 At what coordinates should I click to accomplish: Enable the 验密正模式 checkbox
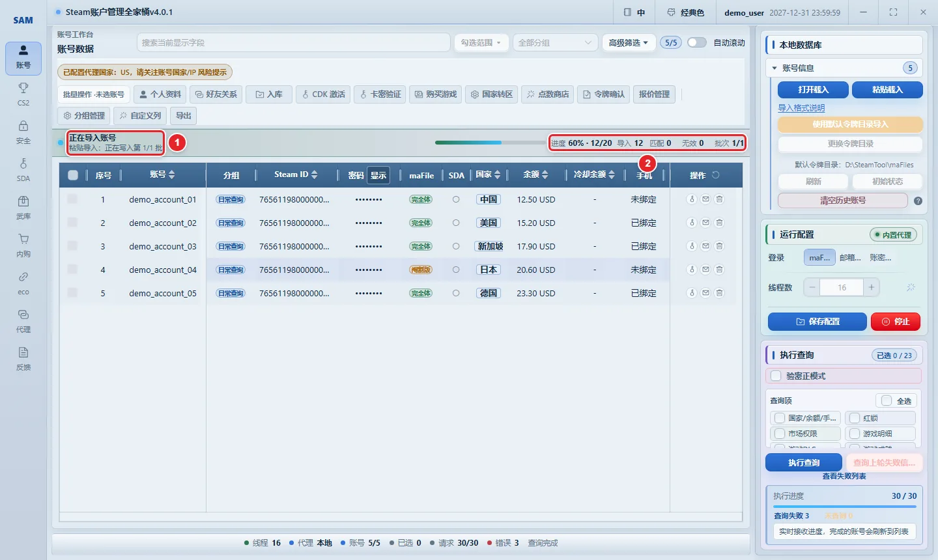pos(776,376)
